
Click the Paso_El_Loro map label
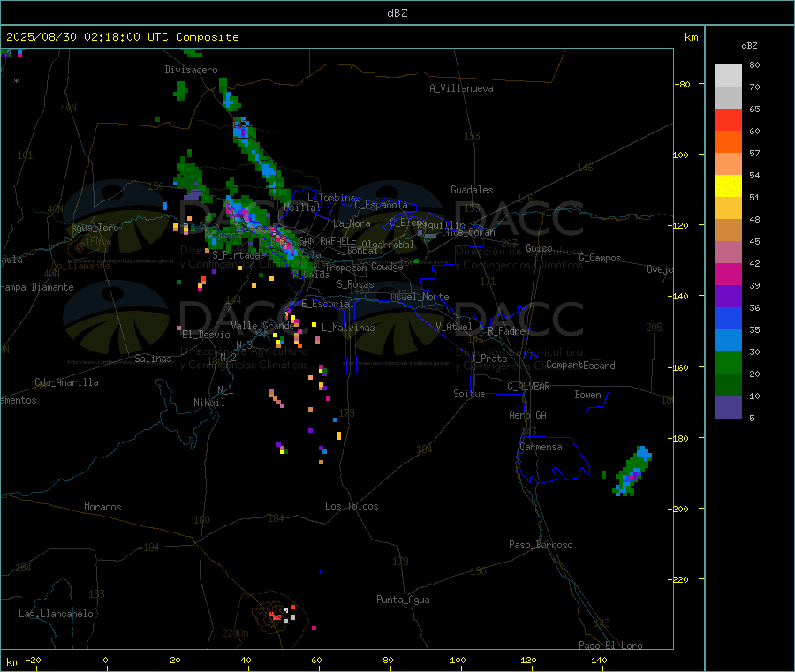pyautogui.click(x=611, y=646)
